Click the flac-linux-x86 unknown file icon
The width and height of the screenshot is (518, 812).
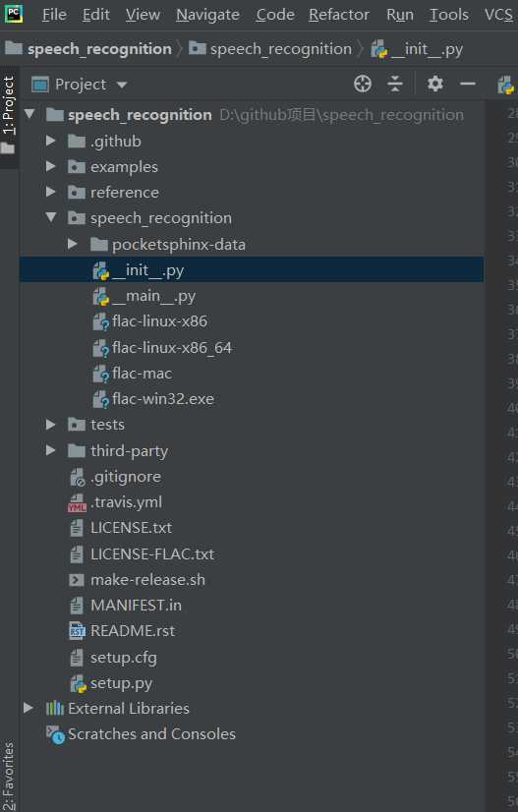101,321
